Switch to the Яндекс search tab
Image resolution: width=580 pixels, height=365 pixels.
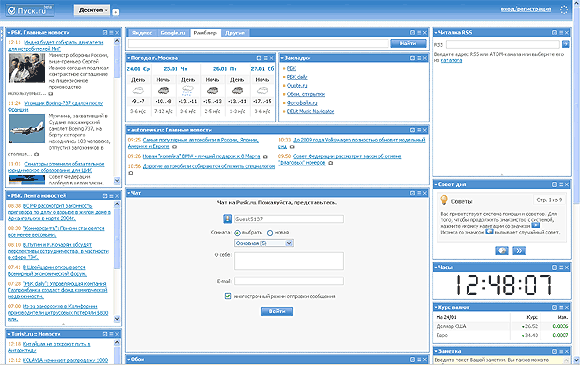tap(142, 33)
